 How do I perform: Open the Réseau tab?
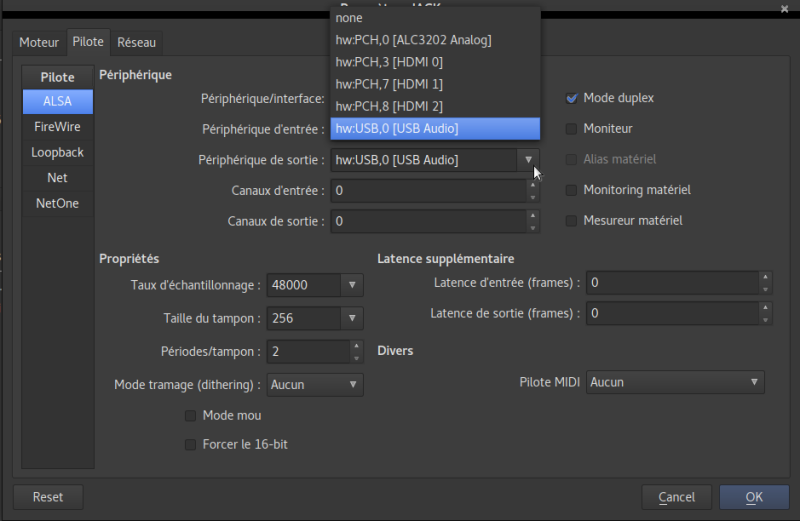136,42
